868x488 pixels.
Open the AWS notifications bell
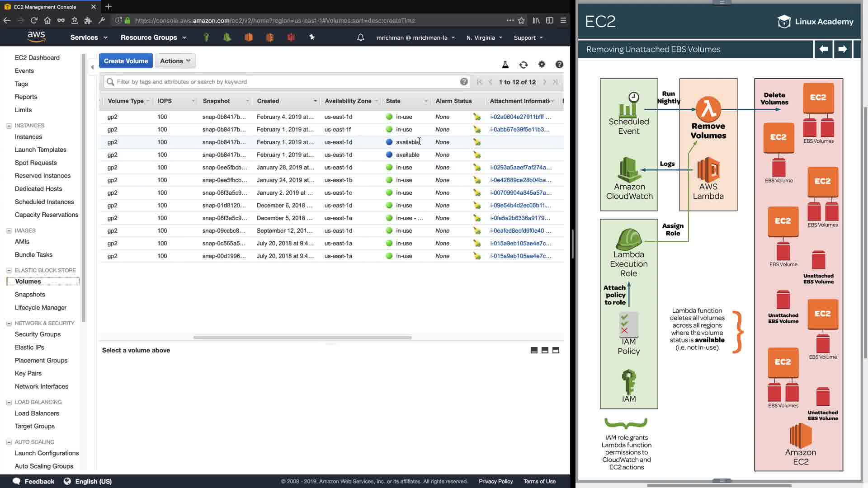[360, 38]
